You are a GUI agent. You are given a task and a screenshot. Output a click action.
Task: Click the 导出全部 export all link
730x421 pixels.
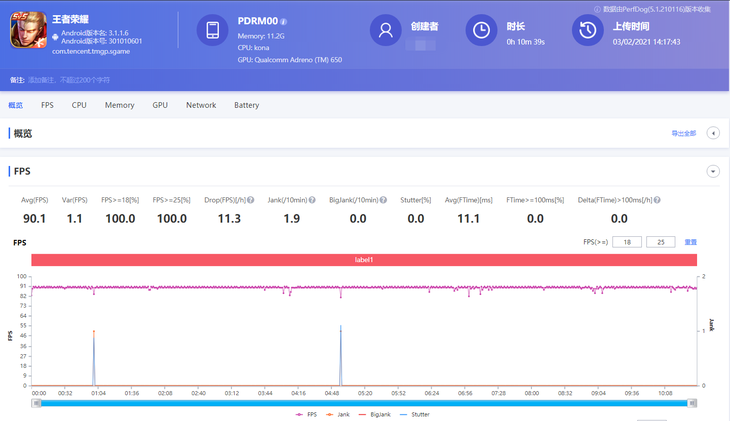[683, 133]
